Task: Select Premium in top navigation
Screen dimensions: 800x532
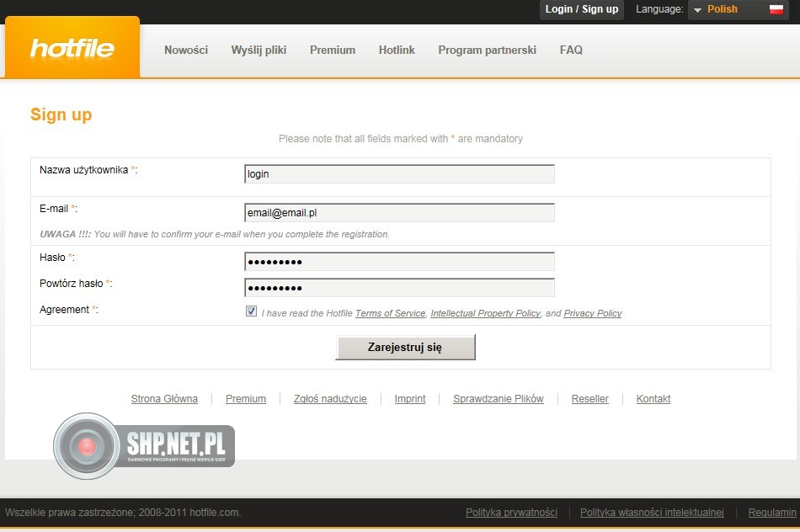Action: pos(333,50)
